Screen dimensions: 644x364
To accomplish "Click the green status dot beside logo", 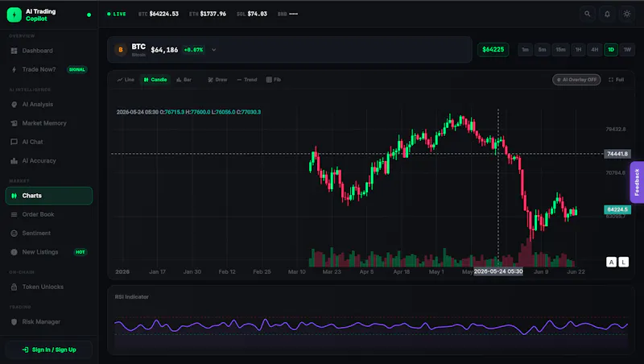I will [x=89, y=14].
